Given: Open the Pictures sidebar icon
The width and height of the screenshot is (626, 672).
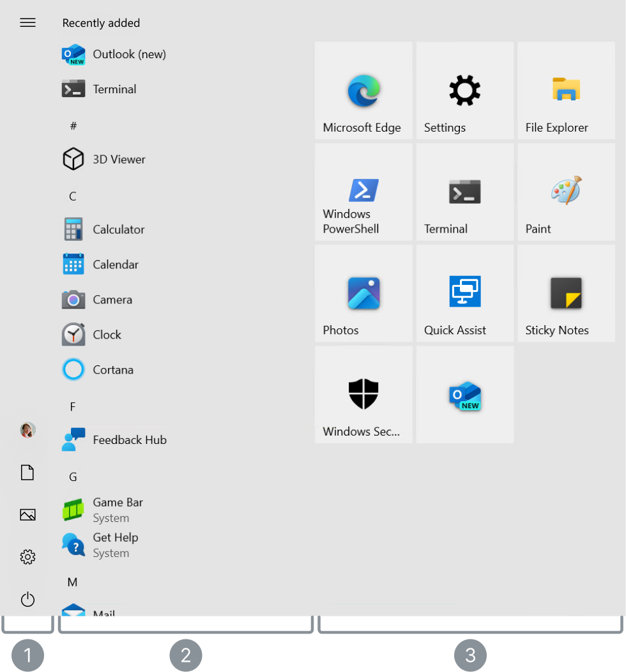Looking at the screenshot, I should tap(27, 514).
